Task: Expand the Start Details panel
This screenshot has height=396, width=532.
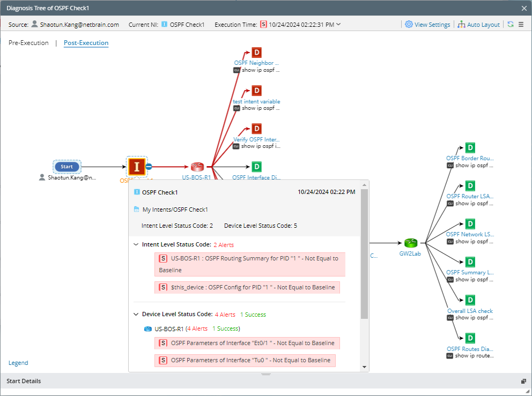Action: tap(523, 381)
